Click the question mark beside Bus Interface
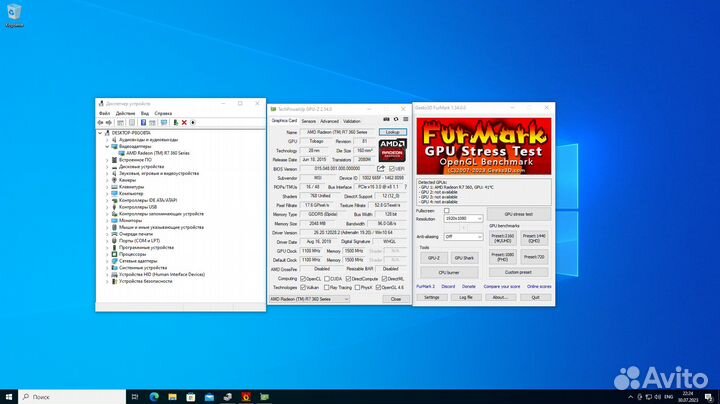720x404 pixels. [405, 187]
